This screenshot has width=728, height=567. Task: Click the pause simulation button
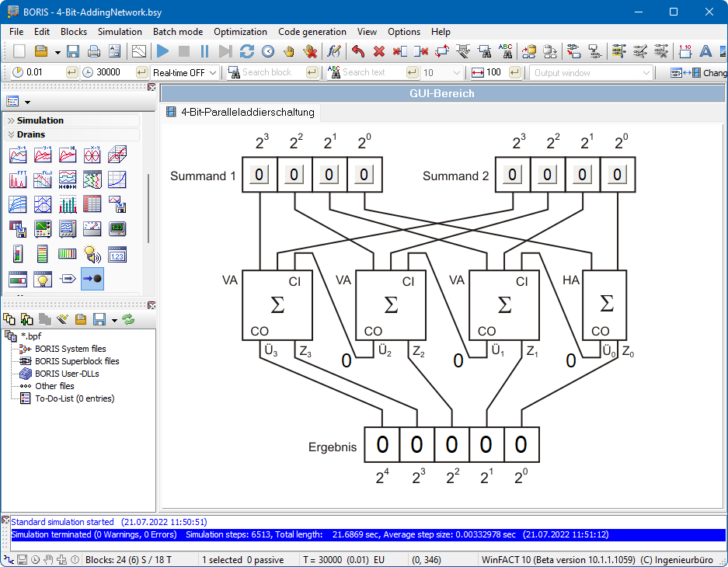(204, 51)
